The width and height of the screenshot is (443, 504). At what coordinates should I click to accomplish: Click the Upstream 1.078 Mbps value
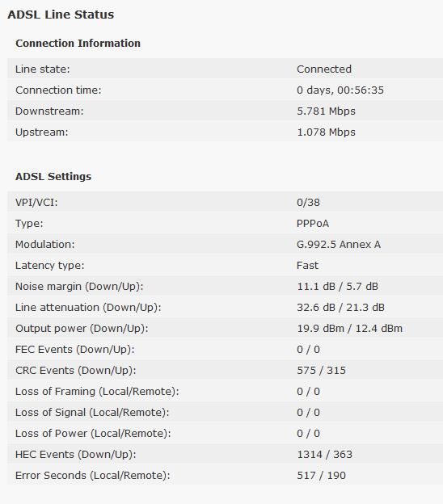coord(326,132)
